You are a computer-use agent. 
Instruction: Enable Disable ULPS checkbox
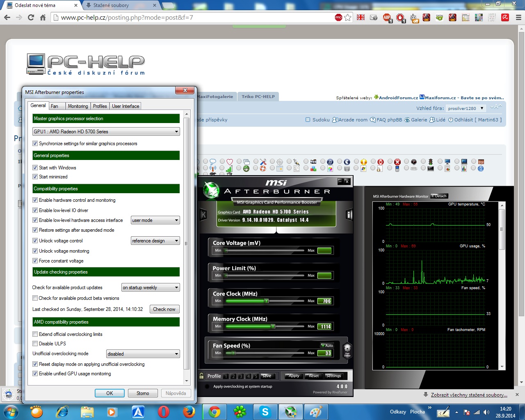[x=35, y=344]
